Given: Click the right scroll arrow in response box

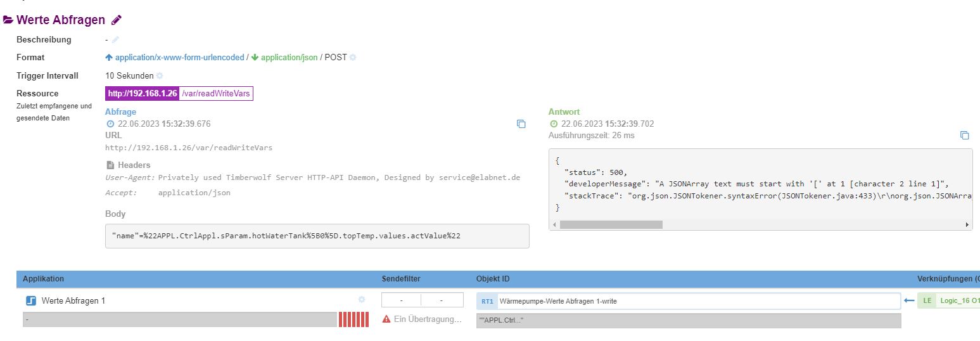Looking at the screenshot, I should pos(967,224).
